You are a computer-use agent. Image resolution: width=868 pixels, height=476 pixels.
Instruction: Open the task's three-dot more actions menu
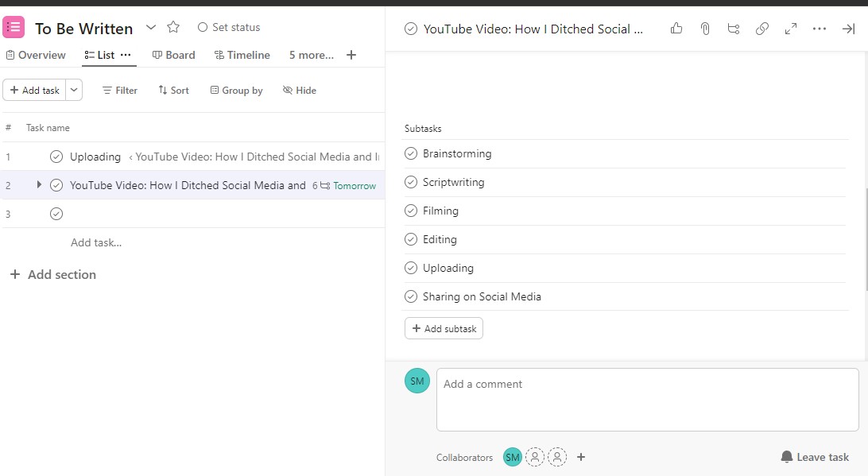tap(820, 29)
